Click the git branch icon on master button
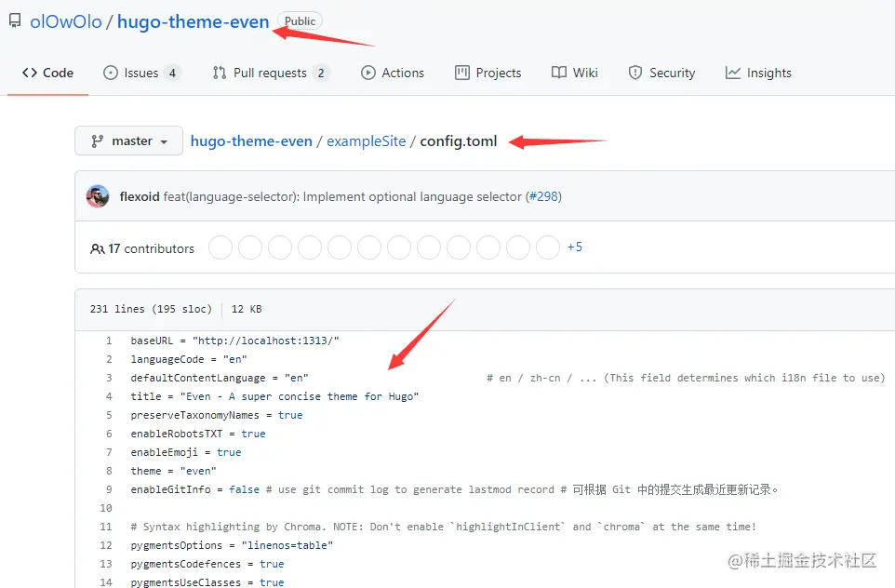This screenshot has height=588, width=895. click(x=97, y=141)
